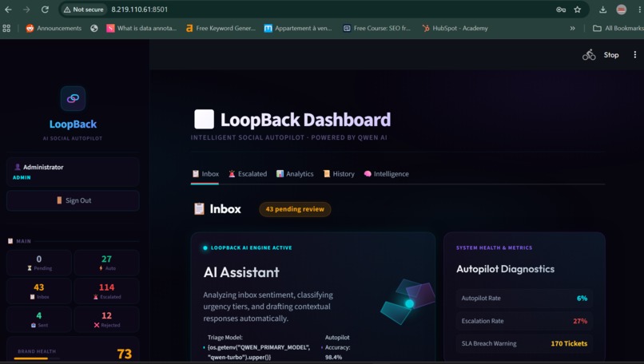
Task: Open the What is data annota... bookmark
Action: pyautogui.click(x=141, y=28)
